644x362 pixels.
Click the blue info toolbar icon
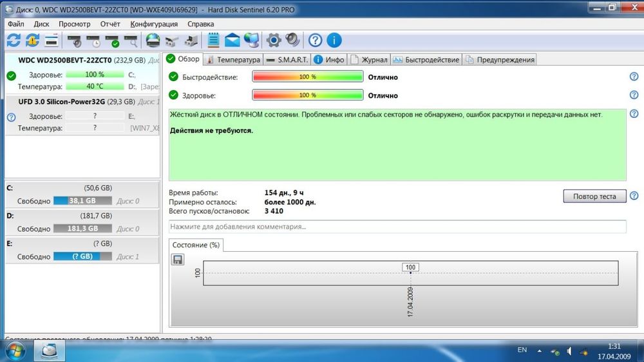pyautogui.click(x=334, y=41)
